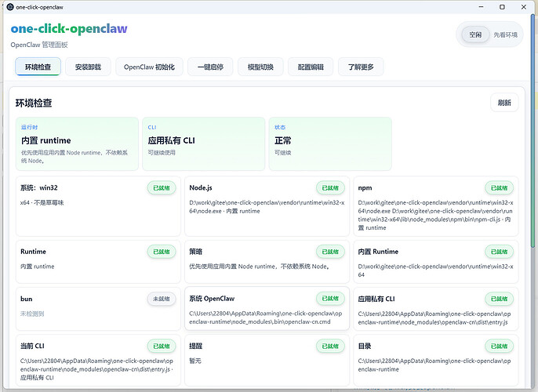Maximize the one-click-openclaw window
The width and height of the screenshot is (538, 392).
[502, 7]
